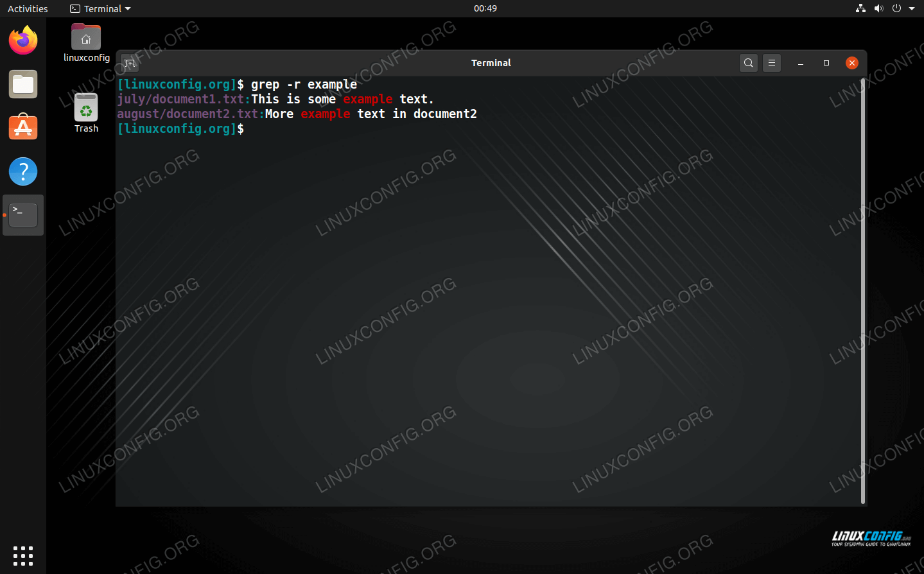
Task: Click the red 'example' in document2 line
Action: (x=326, y=114)
